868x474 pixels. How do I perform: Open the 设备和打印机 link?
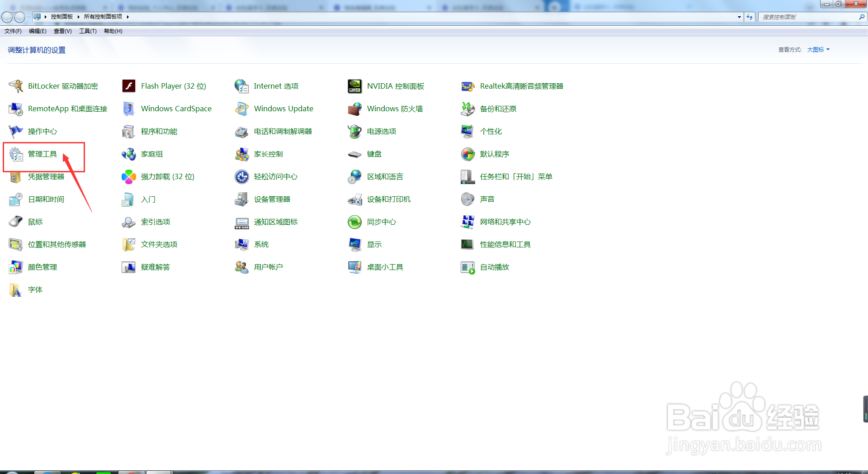[389, 199]
